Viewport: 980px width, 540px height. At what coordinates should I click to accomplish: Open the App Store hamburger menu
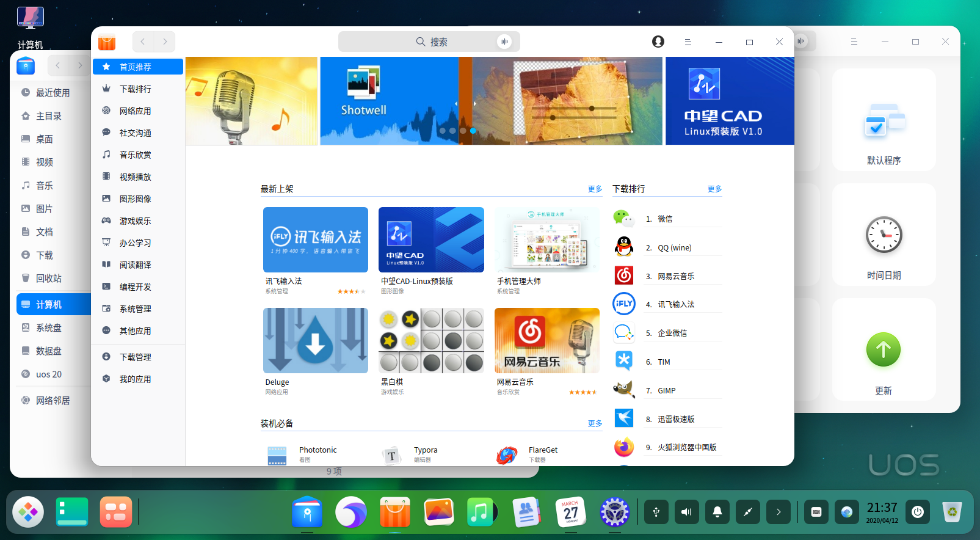(x=688, y=42)
